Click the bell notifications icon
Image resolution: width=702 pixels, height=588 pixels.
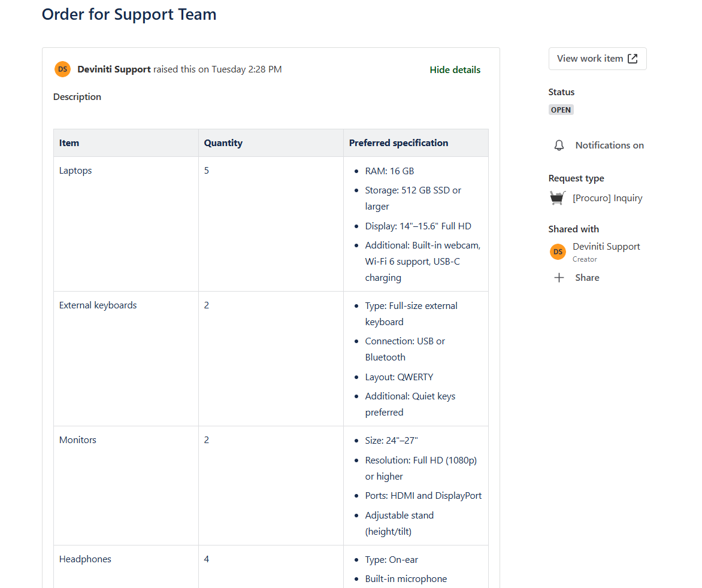click(x=559, y=146)
